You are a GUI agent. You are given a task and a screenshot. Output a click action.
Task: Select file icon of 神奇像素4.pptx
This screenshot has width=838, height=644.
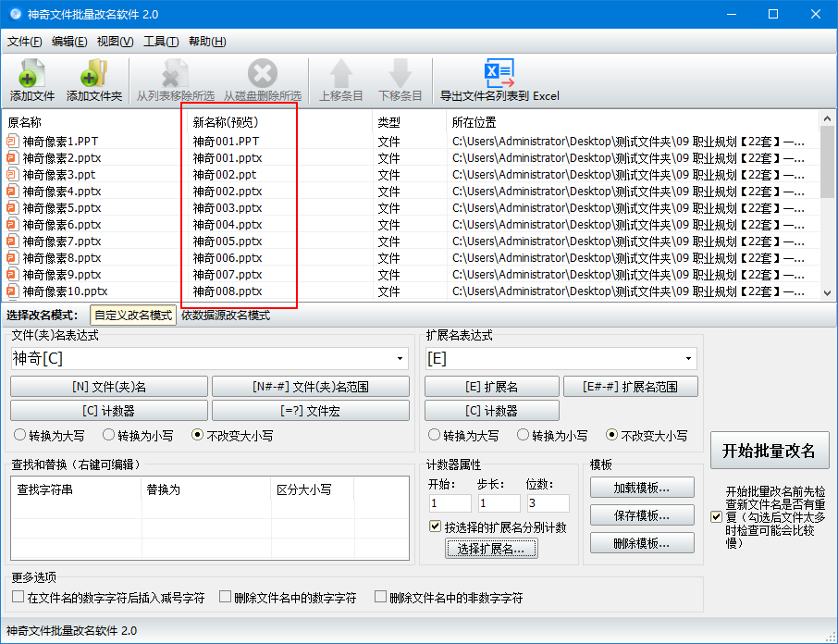12,191
